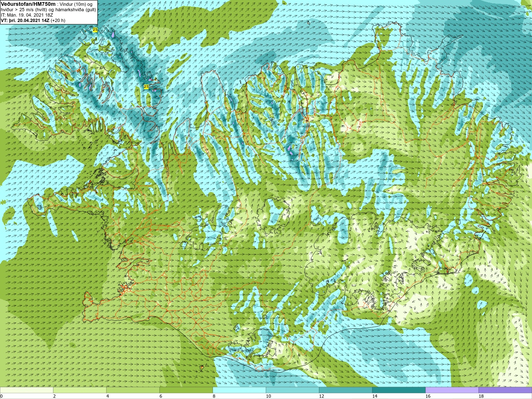Click the scale label '16'
Viewport: 532px width, 399px height.
(428, 396)
